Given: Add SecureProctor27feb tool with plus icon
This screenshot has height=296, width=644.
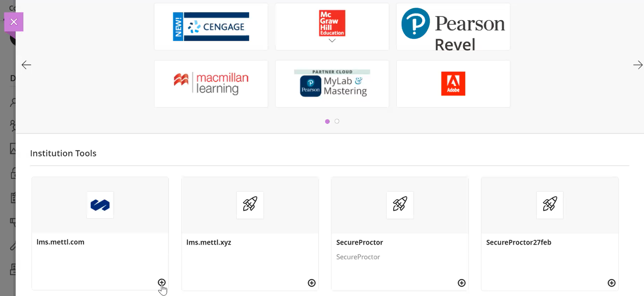Looking at the screenshot, I should 612,283.
